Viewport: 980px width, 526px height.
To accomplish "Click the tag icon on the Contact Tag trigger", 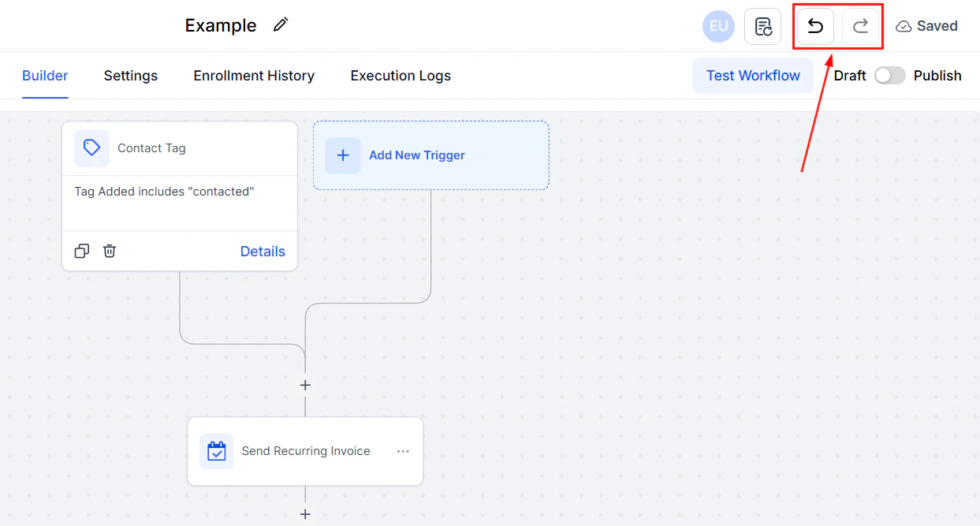I will pos(91,147).
